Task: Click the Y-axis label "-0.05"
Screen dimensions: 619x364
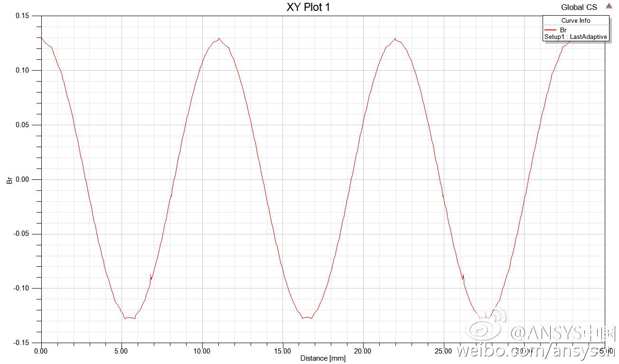Action: pyautogui.click(x=21, y=234)
